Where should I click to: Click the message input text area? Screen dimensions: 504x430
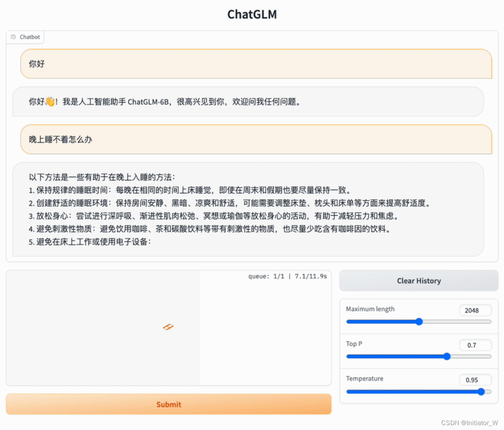click(168, 328)
